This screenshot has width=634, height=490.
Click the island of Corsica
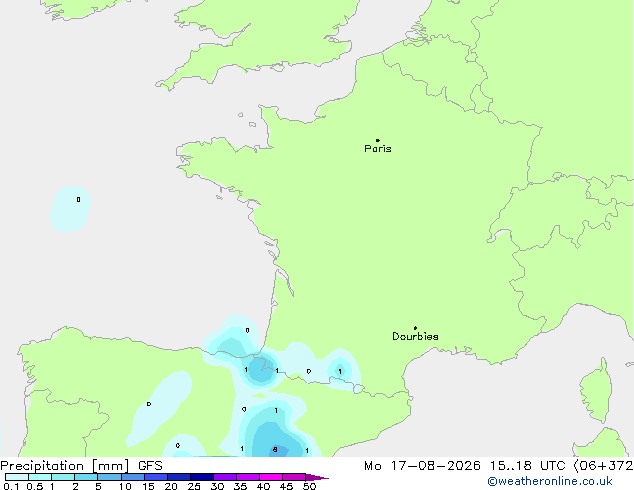pos(597,391)
